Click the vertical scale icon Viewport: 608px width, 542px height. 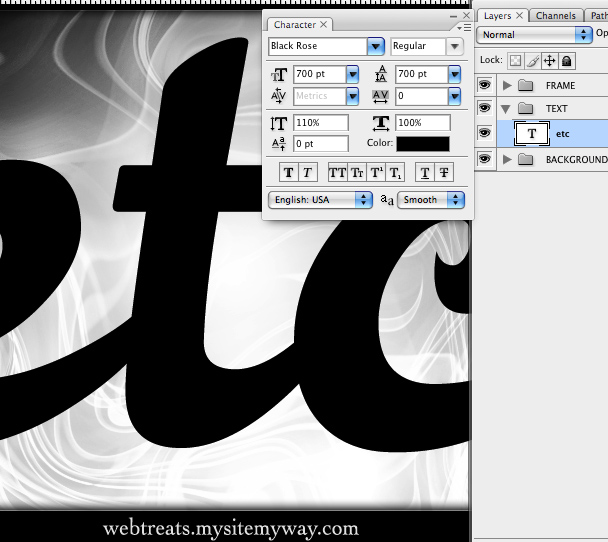pos(279,124)
